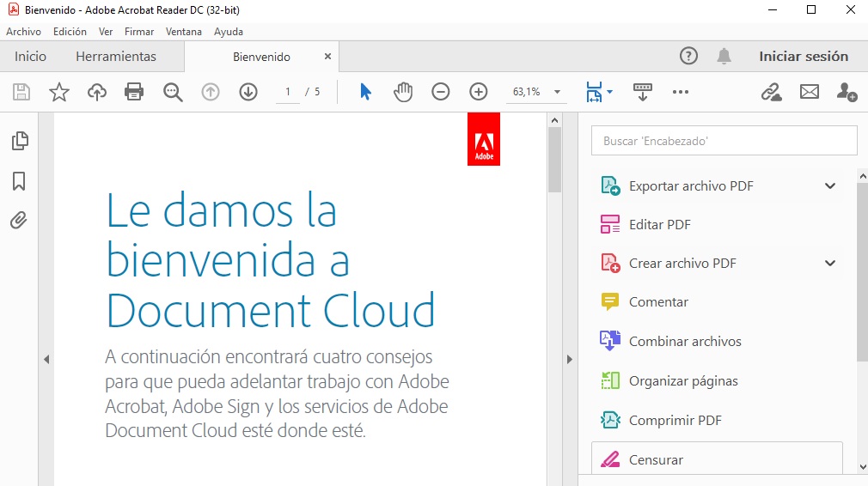Open the bookmarks panel
Screen dimensions: 868x486
tap(19, 181)
